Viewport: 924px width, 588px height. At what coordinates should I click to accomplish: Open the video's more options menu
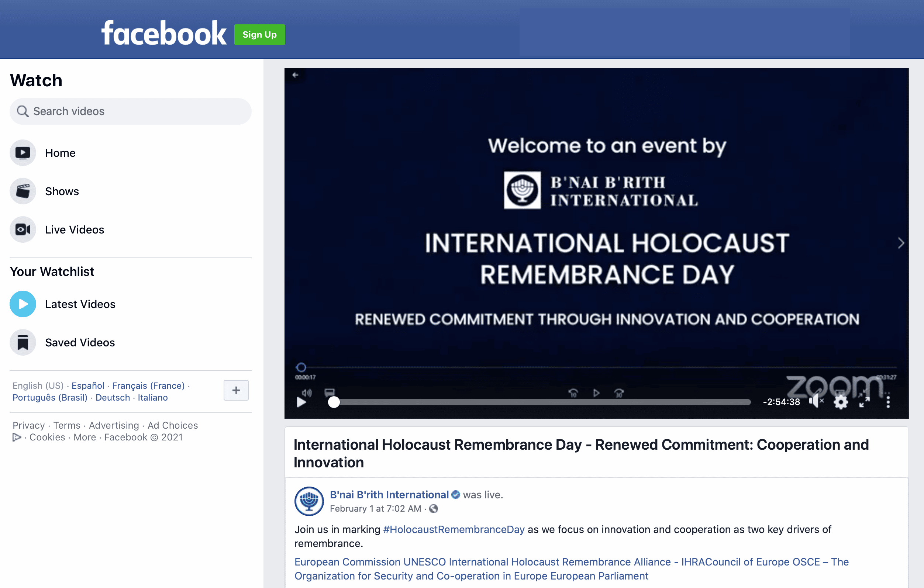[888, 402]
